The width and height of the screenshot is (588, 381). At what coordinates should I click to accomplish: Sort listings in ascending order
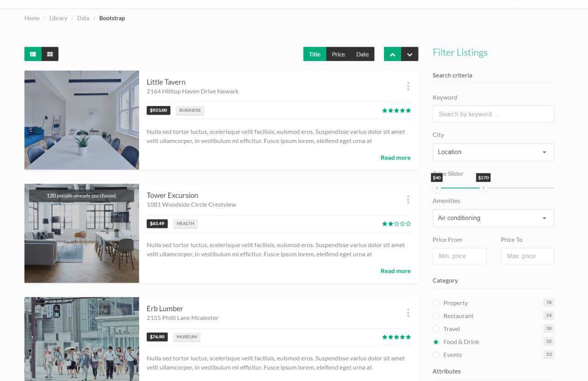[392, 54]
